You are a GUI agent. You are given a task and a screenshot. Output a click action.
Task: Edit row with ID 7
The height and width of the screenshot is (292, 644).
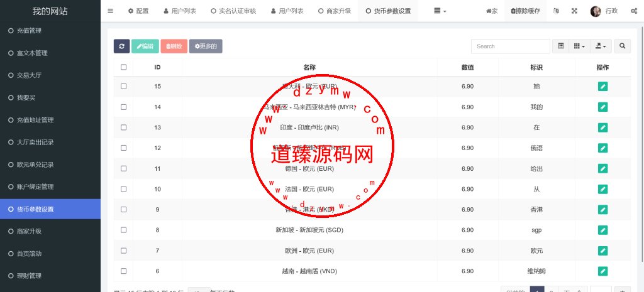click(602, 251)
